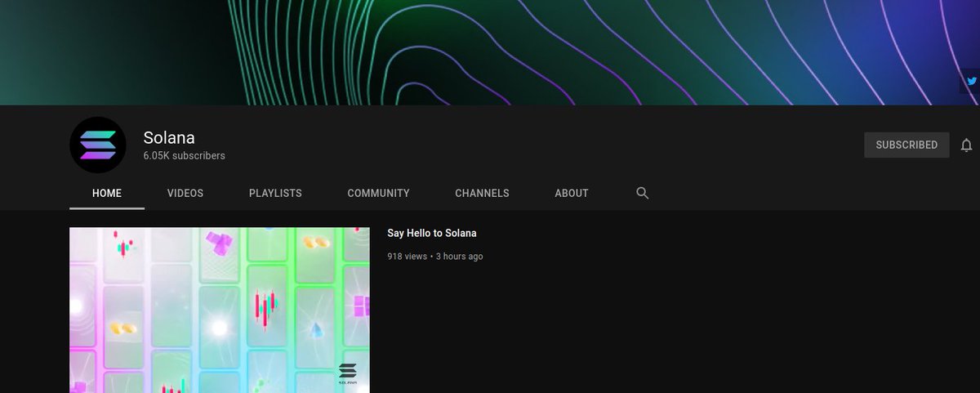View the ABOUT tab
The height and width of the screenshot is (393, 980).
tap(572, 194)
